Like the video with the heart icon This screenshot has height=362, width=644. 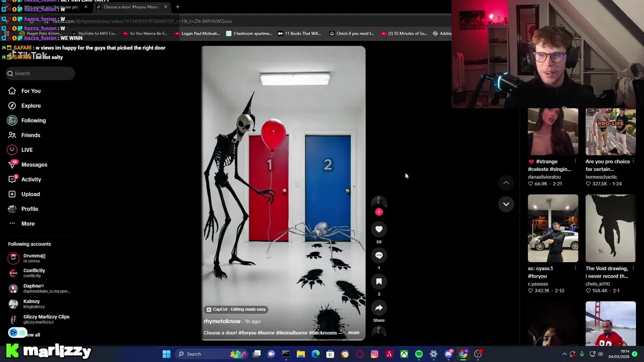click(379, 229)
